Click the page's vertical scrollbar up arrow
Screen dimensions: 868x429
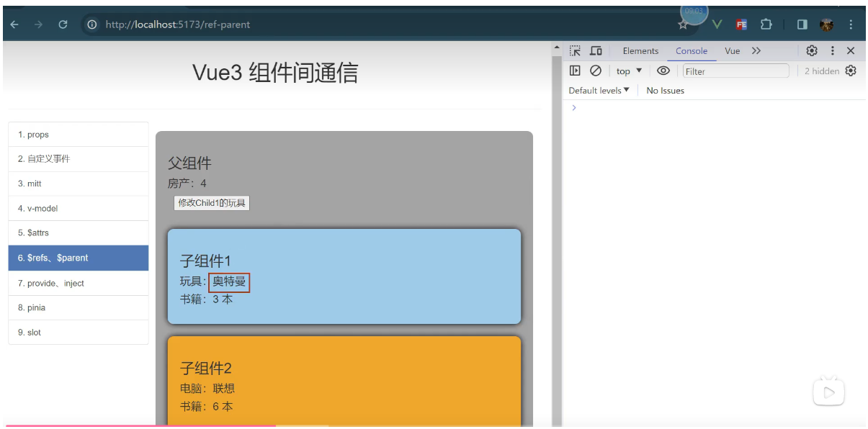pyautogui.click(x=556, y=48)
